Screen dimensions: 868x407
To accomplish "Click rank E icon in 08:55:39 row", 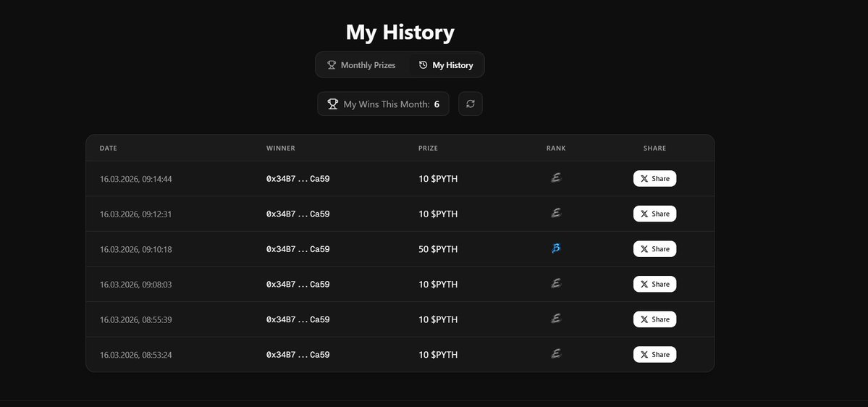I will pyautogui.click(x=556, y=319).
